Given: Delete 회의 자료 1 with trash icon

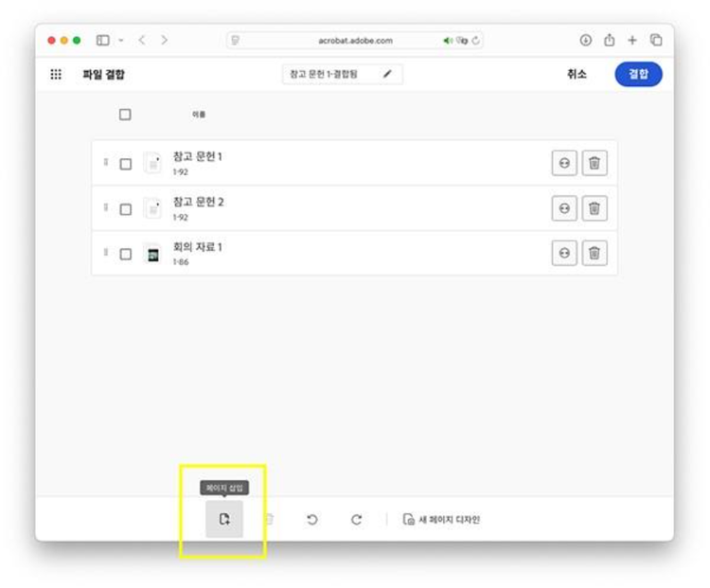Looking at the screenshot, I should click(595, 253).
